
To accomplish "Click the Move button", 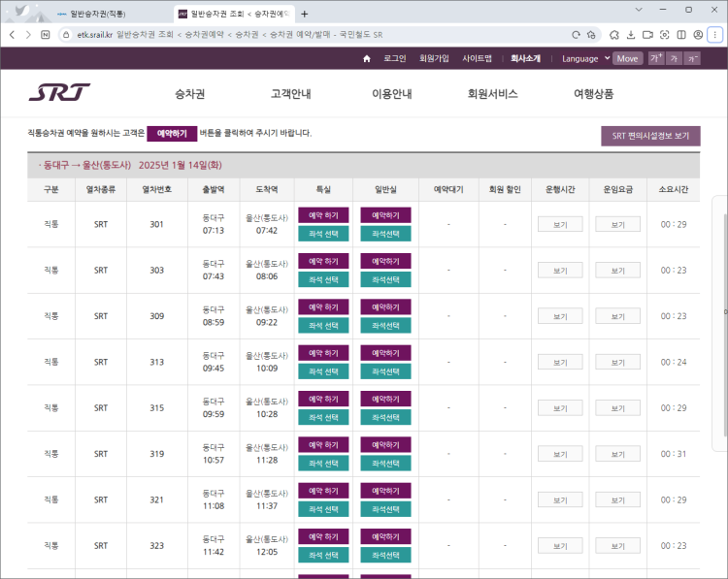I will 627,58.
